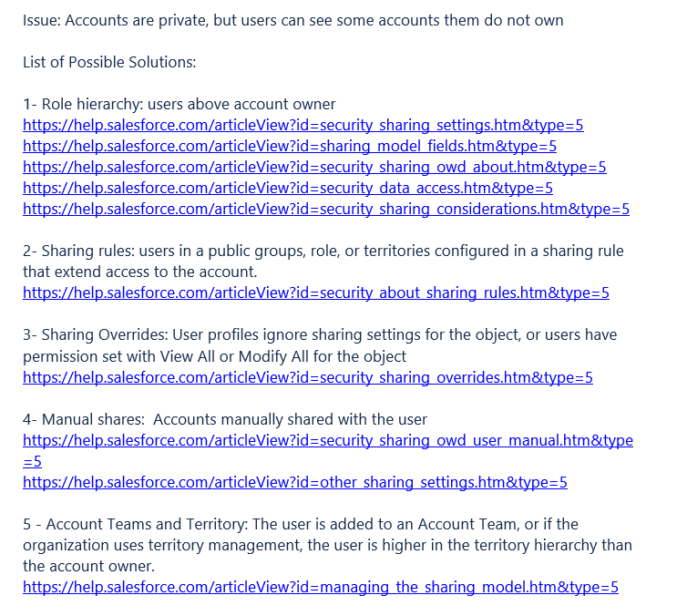Viewport: 677px width, 616px height.
Task: Open the security_sharing_considerations help link
Action: click(x=326, y=209)
